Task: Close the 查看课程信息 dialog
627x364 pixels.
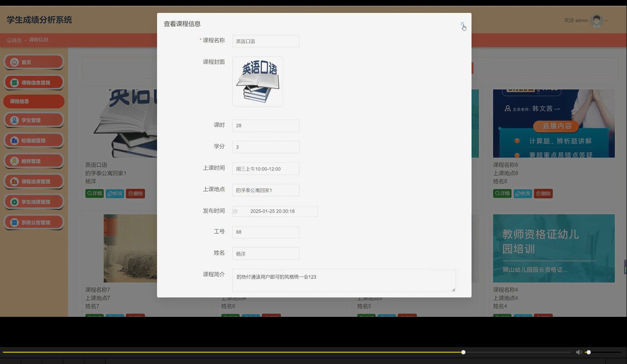Action: pyautogui.click(x=462, y=24)
